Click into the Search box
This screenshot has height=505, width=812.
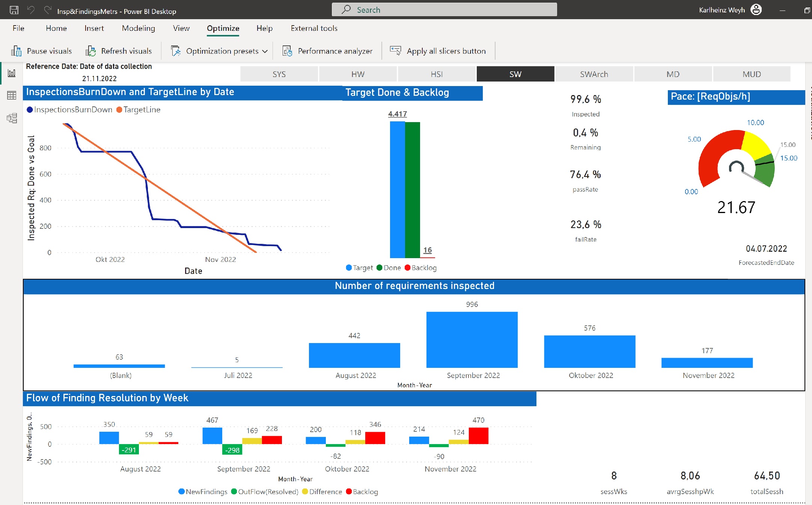pos(444,10)
